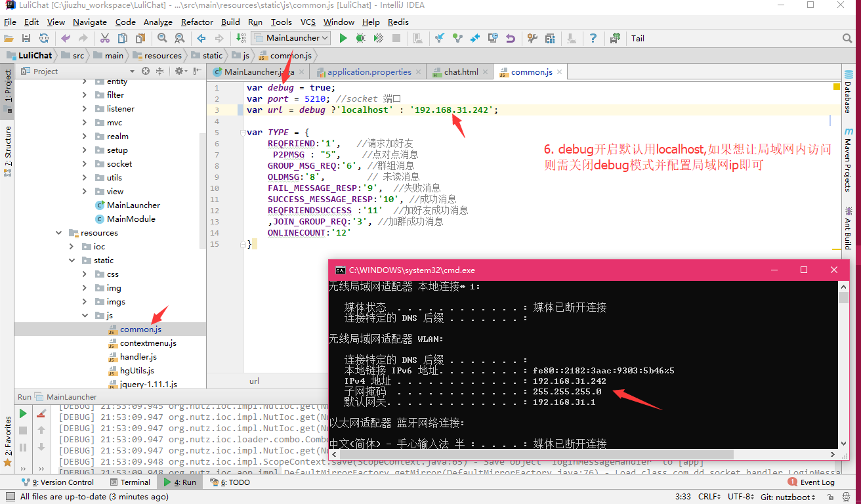The image size is (861, 504).
Task: Hide the Project panel with hide icon
Action: 196,71
